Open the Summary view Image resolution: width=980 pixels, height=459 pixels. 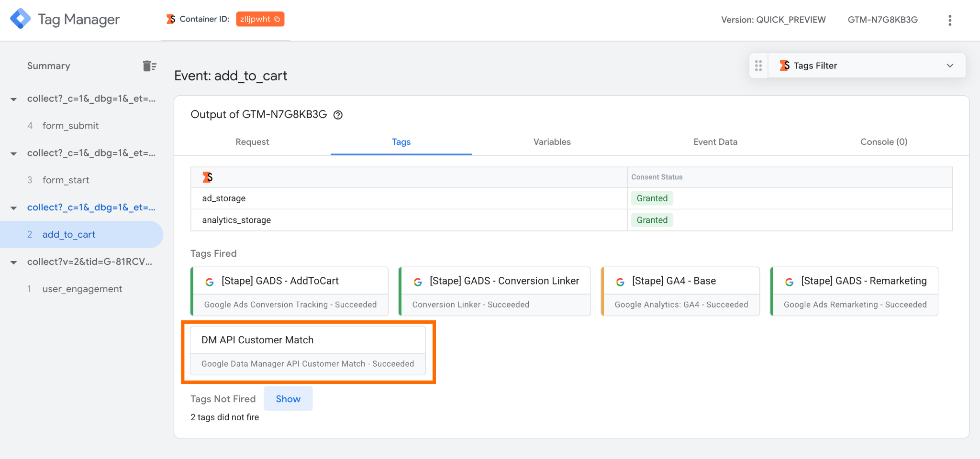point(48,66)
